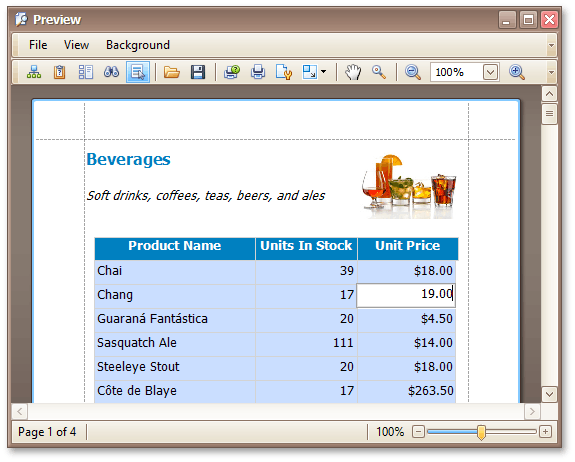The height and width of the screenshot is (462, 575).
Task: Open the View menu
Action: pos(76,45)
